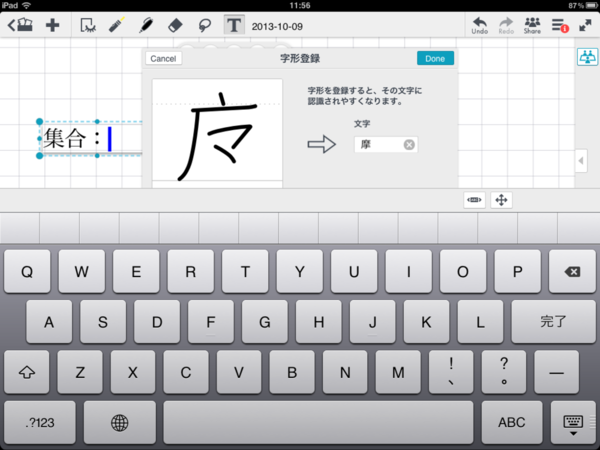The width and height of the screenshot is (600, 450).
Task: Tap the space bar
Action: pos(318,422)
